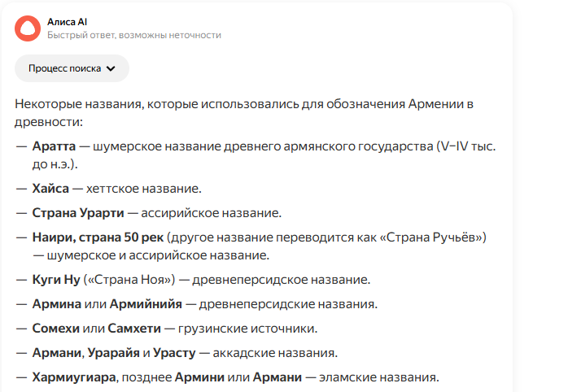The width and height of the screenshot is (568, 392).
Task: Click the bold term «Куги Ну»
Action: (x=55, y=280)
